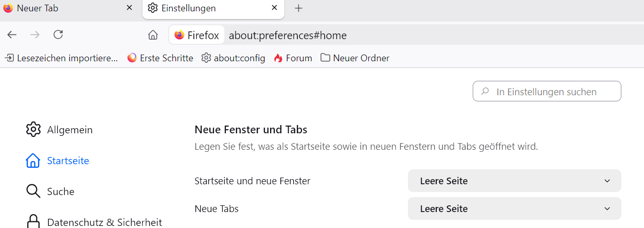Image resolution: width=644 pixels, height=228 pixels.
Task: Open the Startseite und neue Fenster dropdown
Action: 514,181
